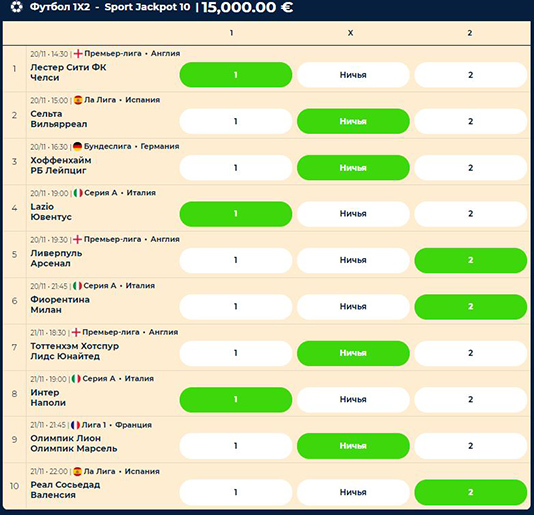Click the column header 1
This screenshot has height=515, width=534.
[x=232, y=33]
